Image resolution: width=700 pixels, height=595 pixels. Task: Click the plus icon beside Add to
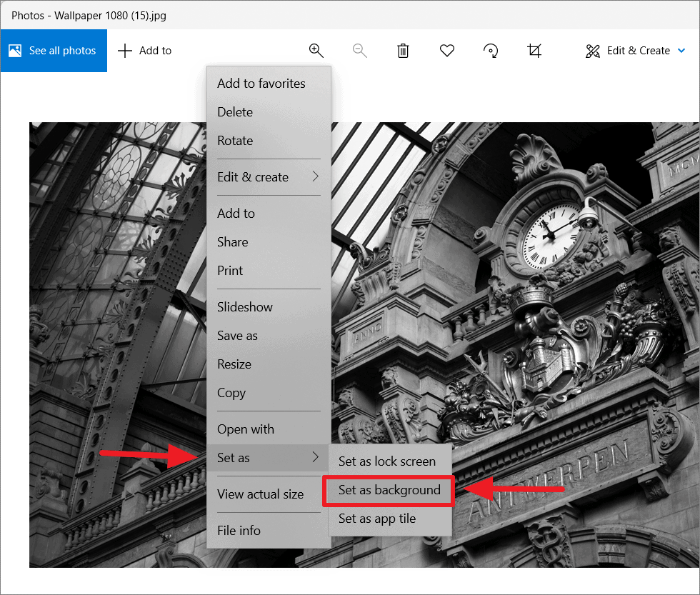[x=125, y=51]
